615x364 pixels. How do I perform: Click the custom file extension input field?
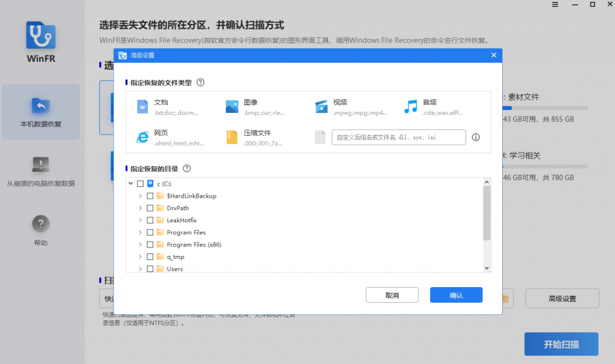(398, 137)
